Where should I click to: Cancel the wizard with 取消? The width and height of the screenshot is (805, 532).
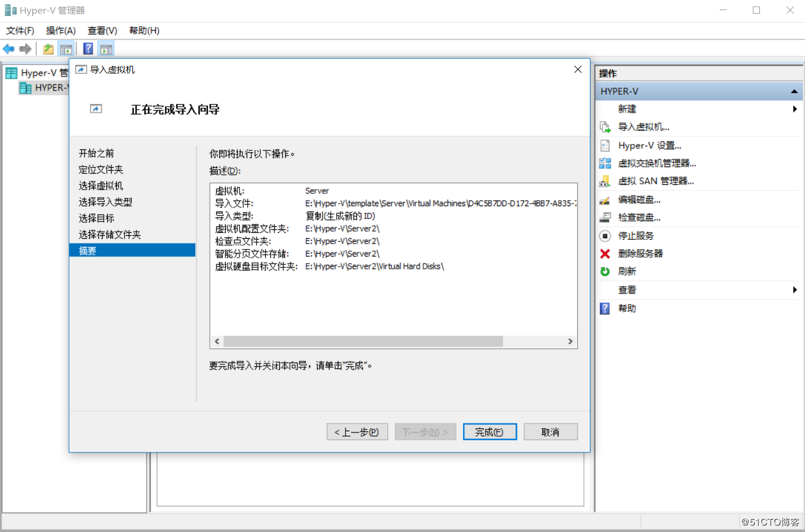point(550,431)
